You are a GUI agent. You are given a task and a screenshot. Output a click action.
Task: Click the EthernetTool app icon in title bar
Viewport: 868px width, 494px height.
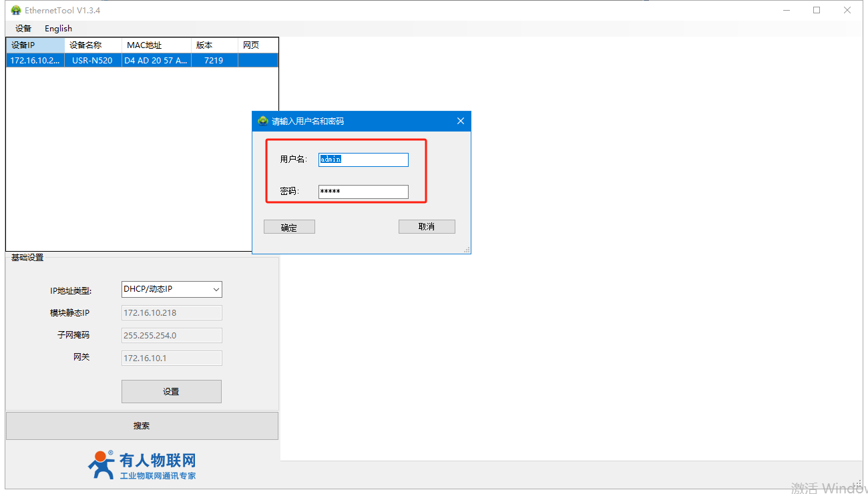click(16, 10)
